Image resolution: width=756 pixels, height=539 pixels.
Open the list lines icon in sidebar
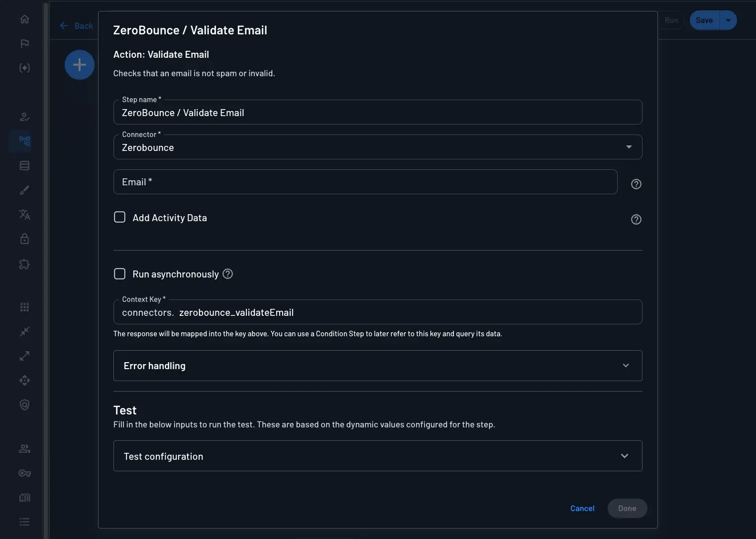point(24,522)
